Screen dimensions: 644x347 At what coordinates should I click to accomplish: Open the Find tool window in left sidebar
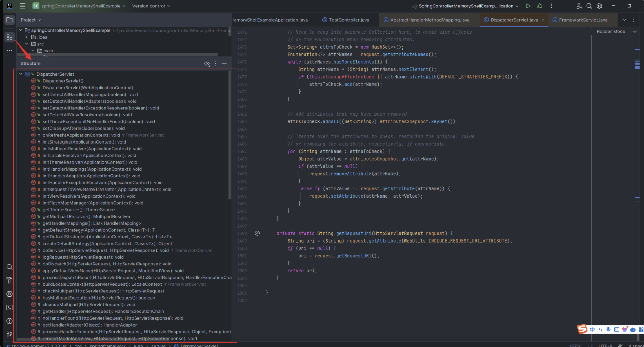coord(10,267)
